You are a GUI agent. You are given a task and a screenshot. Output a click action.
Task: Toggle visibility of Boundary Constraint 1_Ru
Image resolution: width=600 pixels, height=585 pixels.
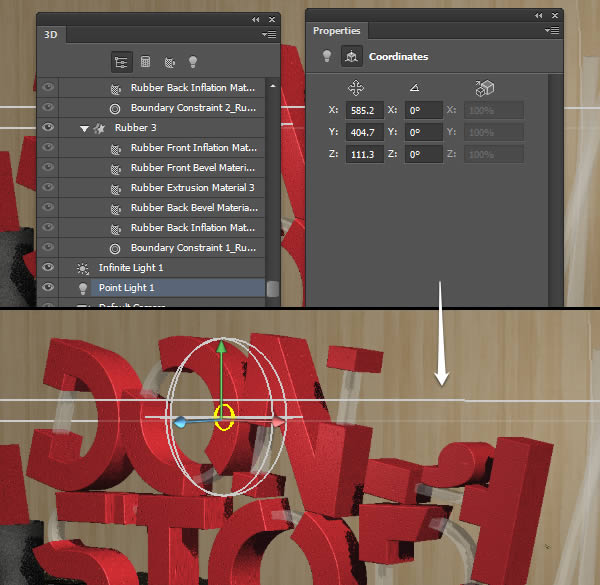pos(48,247)
